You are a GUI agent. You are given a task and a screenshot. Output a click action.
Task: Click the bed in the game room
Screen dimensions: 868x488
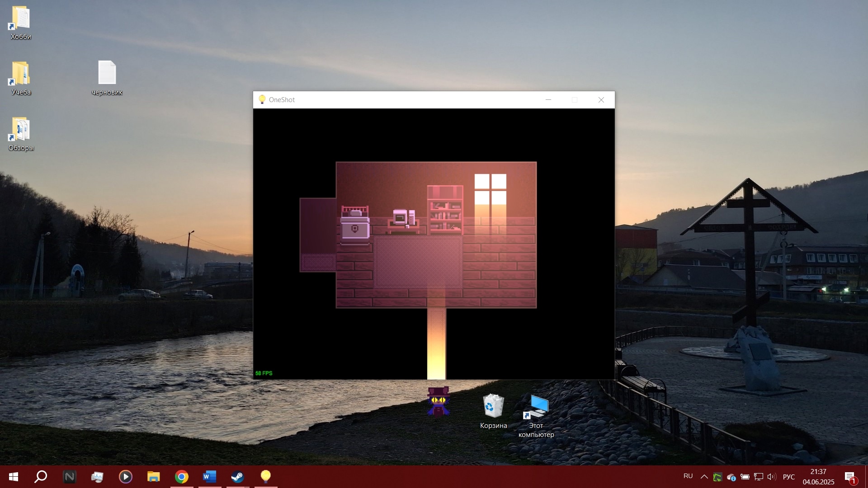pyautogui.click(x=355, y=225)
